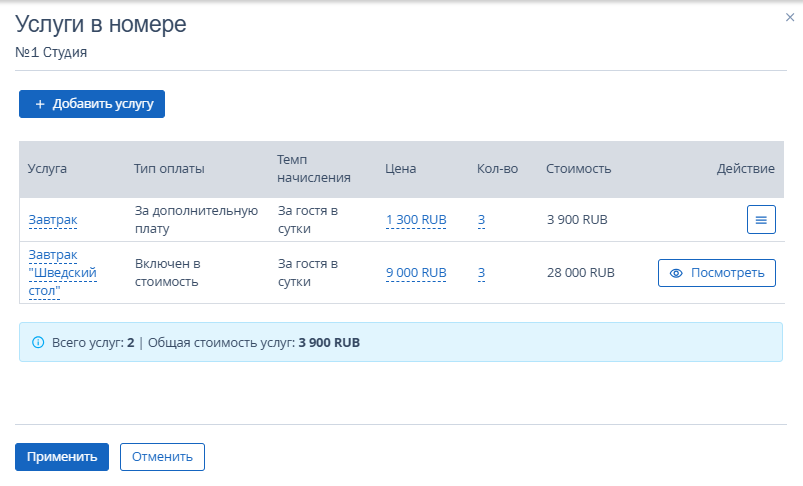
Task: Select the Стоимость column header
Action: pyautogui.click(x=578, y=169)
